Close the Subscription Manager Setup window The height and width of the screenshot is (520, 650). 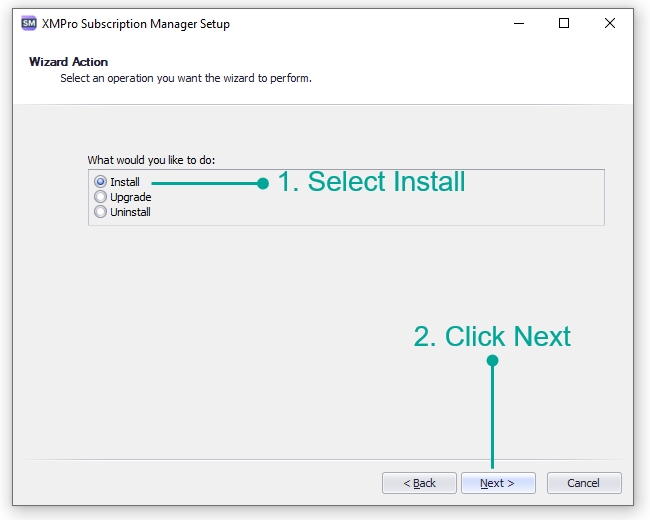[609, 23]
